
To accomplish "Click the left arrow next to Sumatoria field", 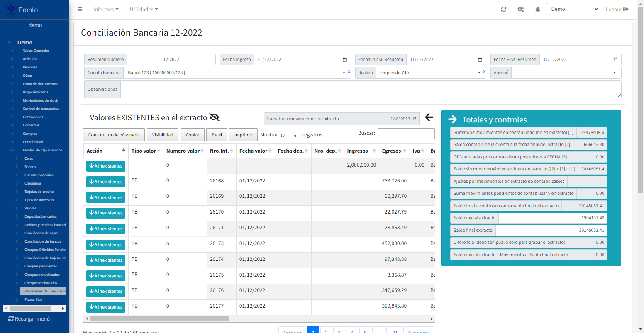I will coord(429,117).
